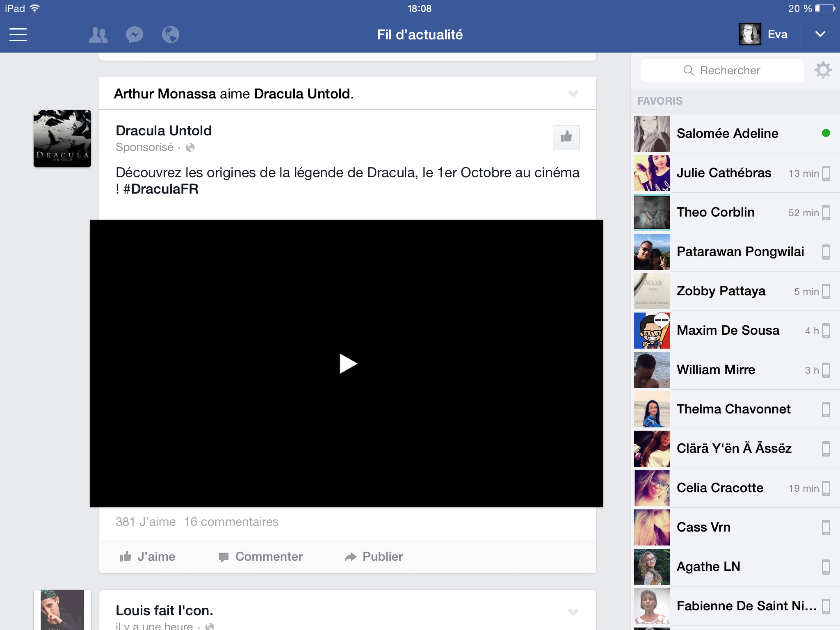The width and height of the screenshot is (840, 630).
Task: Tap Publier to share the post
Action: 374,557
